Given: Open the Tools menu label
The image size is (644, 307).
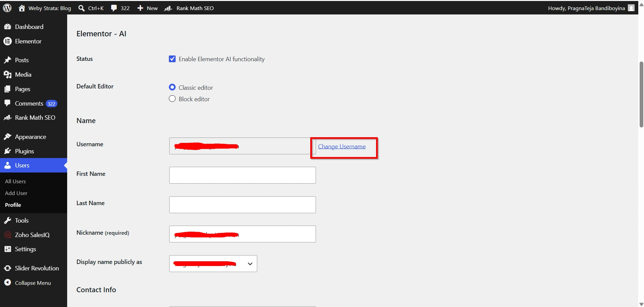Looking at the screenshot, I should pyautogui.click(x=22, y=221).
